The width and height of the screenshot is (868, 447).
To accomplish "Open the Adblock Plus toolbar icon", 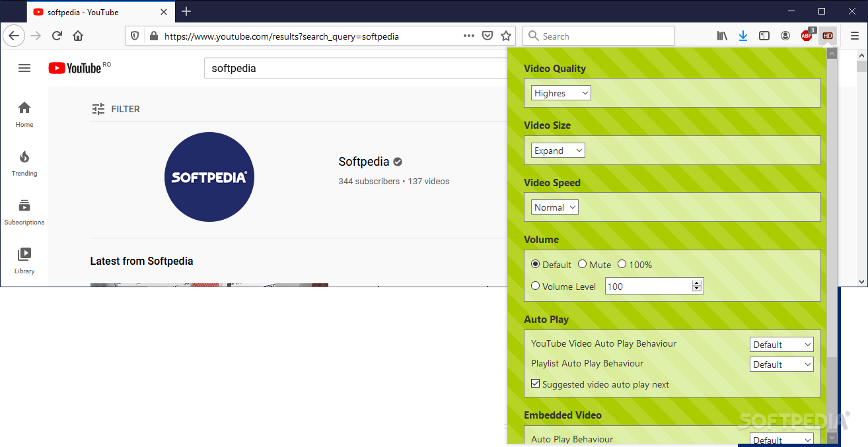I will coord(807,36).
